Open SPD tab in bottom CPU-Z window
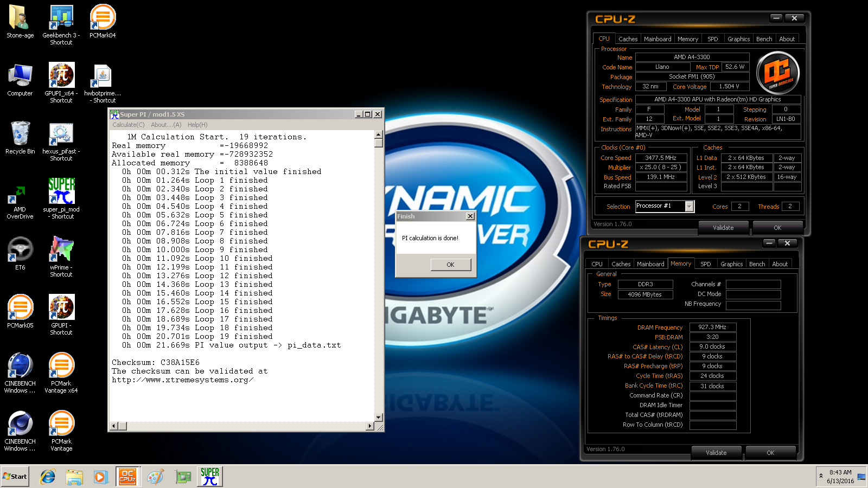 click(706, 264)
